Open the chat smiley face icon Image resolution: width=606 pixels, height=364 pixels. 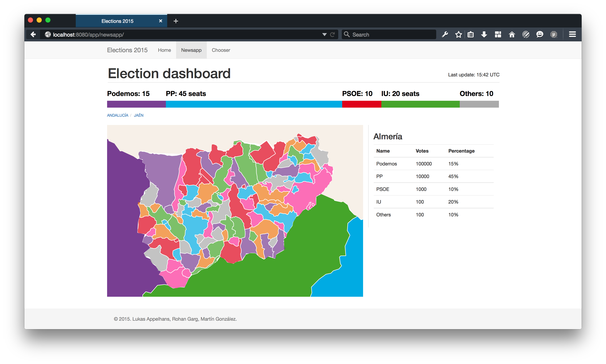540,35
